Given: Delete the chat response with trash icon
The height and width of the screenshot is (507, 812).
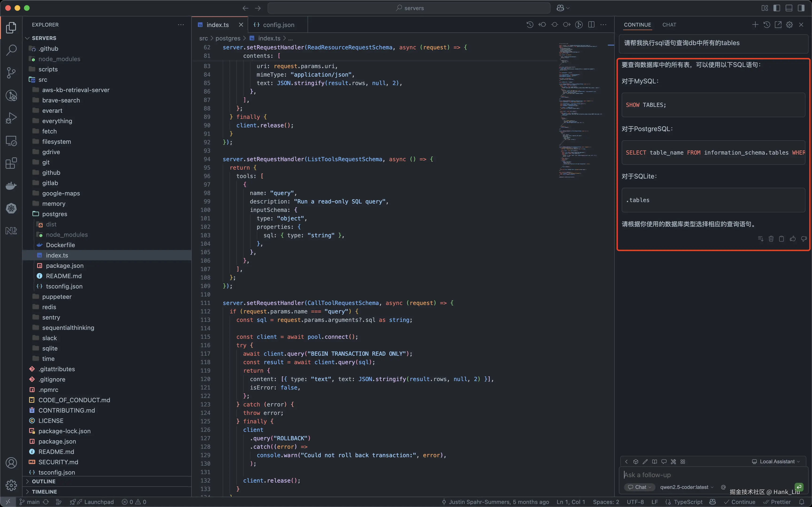Looking at the screenshot, I should click(771, 239).
